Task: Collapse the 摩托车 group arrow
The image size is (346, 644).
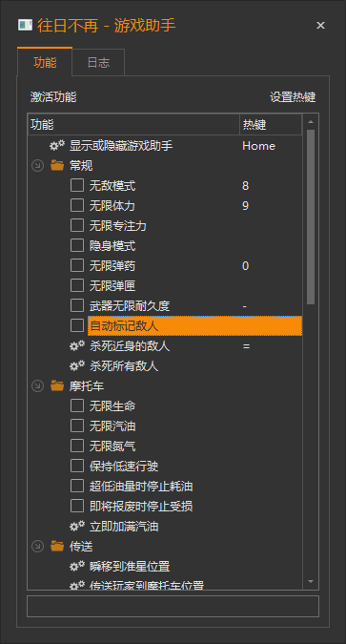Action: click(x=37, y=386)
